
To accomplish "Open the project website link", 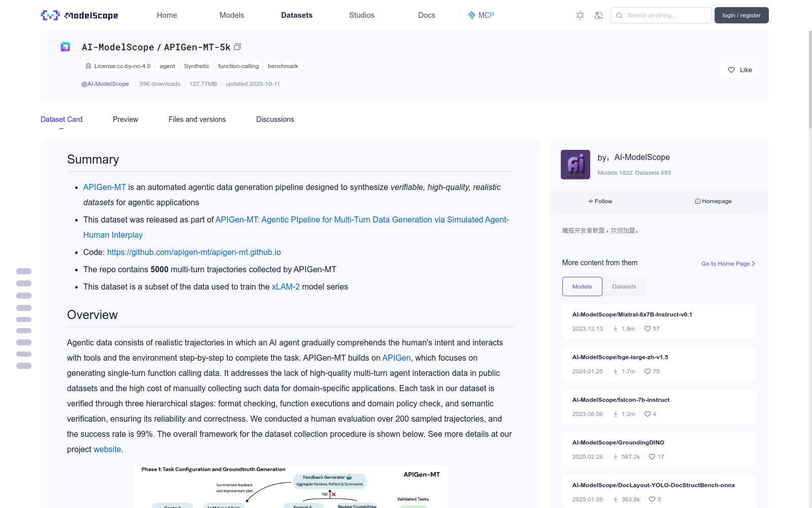I will pos(108,450).
